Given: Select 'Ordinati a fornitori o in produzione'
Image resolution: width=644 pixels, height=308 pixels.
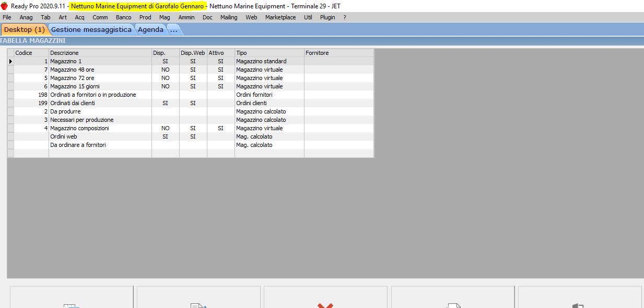Looking at the screenshot, I should click(x=100, y=95).
